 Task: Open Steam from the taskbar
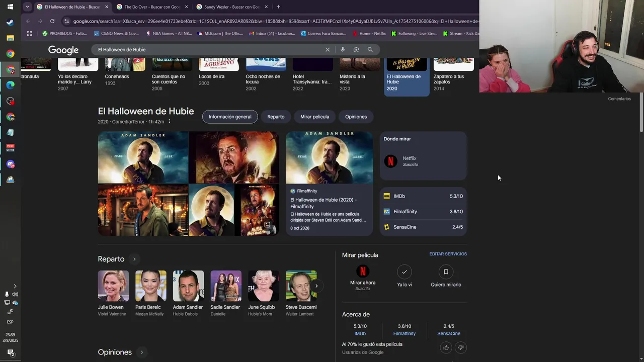coord(10,22)
